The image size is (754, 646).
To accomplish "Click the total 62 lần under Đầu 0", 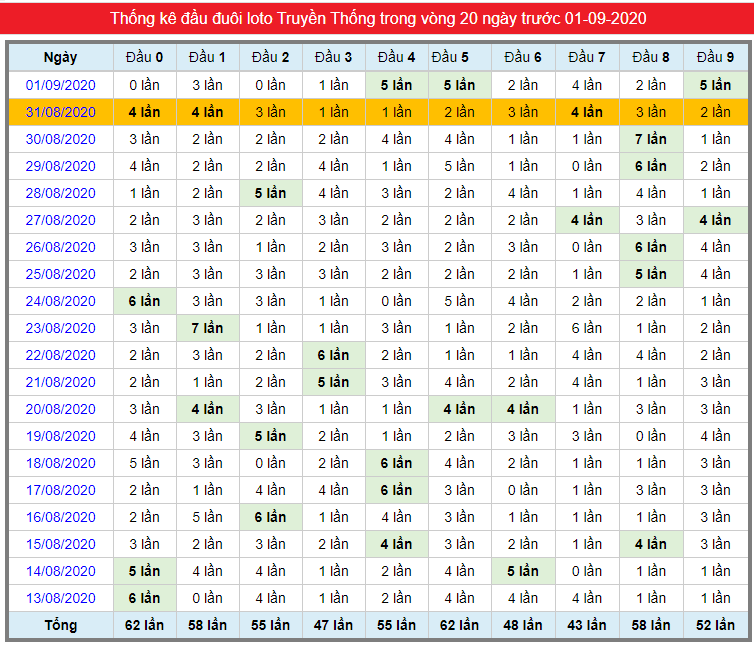I will click(x=145, y=625).
